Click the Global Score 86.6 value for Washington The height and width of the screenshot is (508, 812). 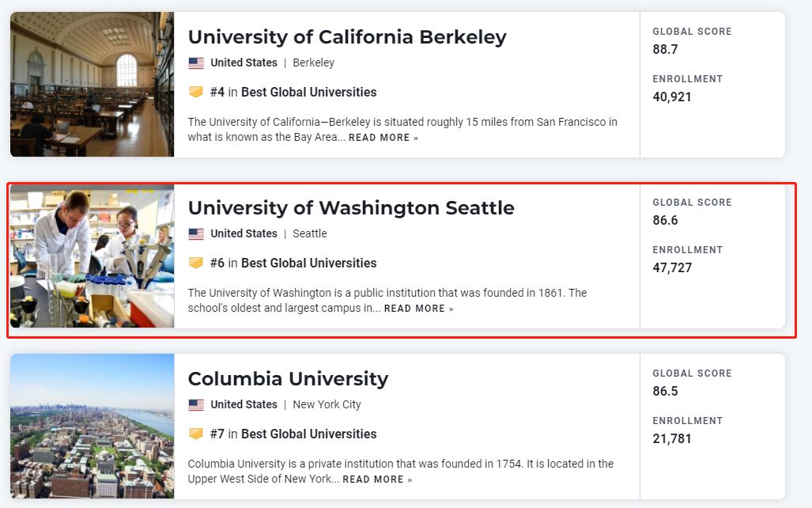click(x=665, y=220)
